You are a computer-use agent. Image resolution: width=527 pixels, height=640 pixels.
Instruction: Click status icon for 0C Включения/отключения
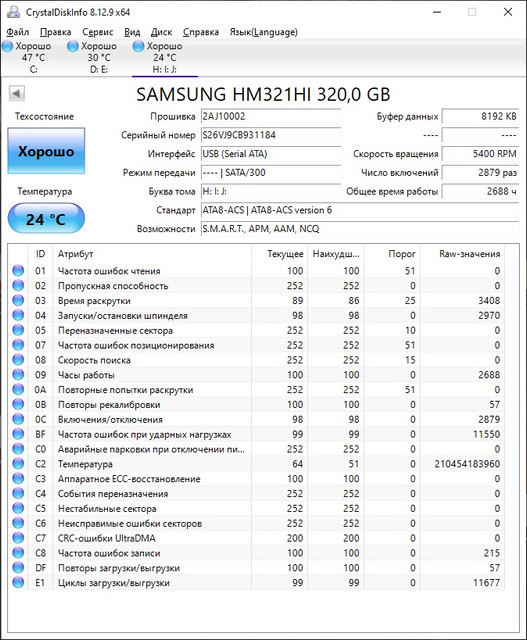point(18,419)
